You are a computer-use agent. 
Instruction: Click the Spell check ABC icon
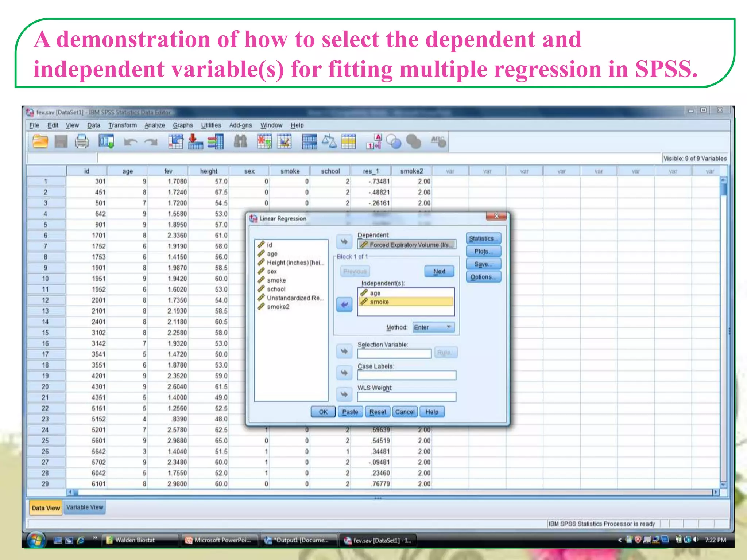pyautogui.click(x=438, y=142)
